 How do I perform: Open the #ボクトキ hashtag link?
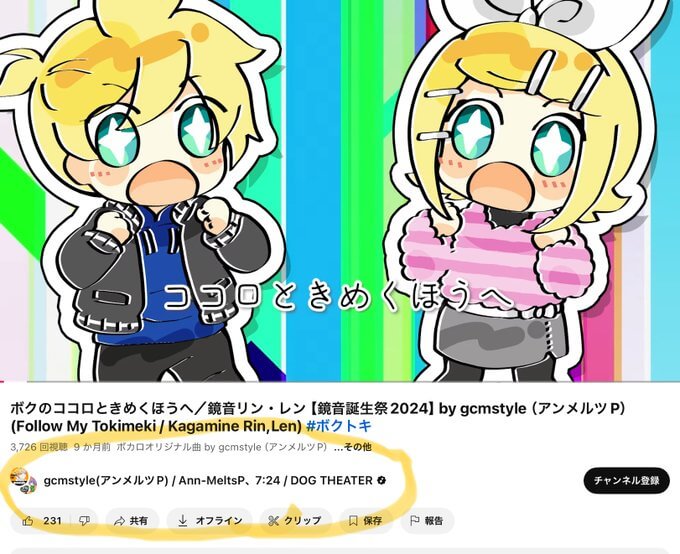pyautogui.click(x=339, y=426)
